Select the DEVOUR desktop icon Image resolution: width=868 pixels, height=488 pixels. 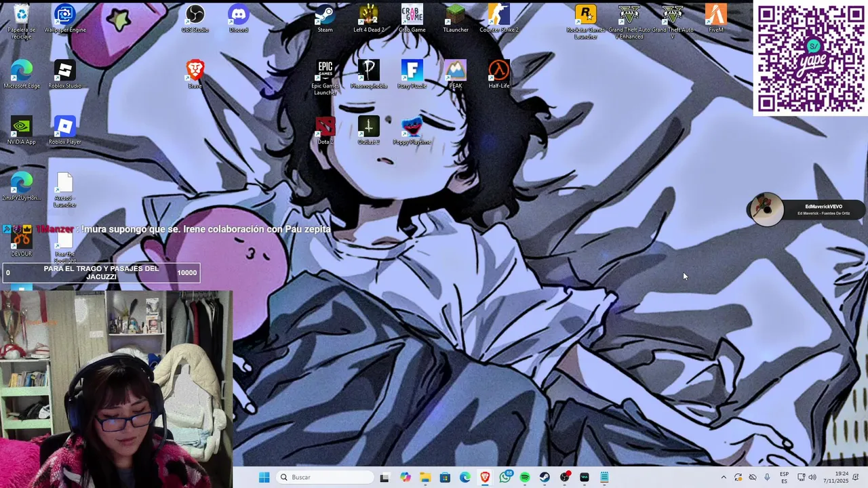[x=22, y=241]
